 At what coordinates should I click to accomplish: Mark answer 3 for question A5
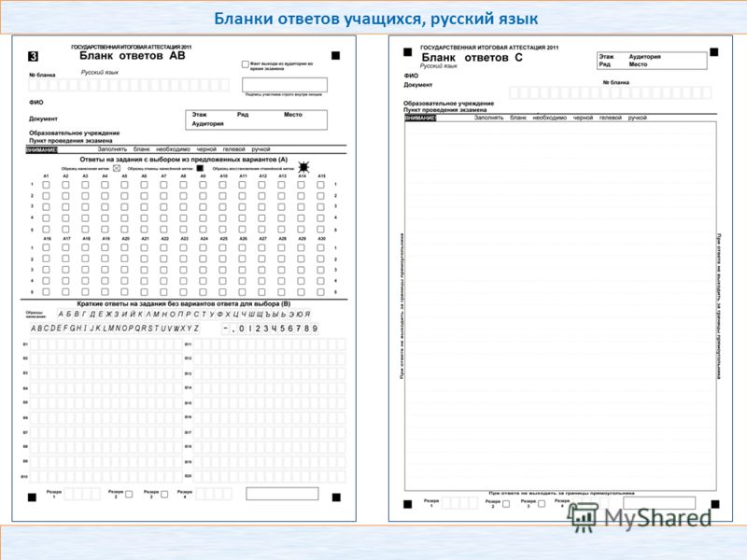124,206
